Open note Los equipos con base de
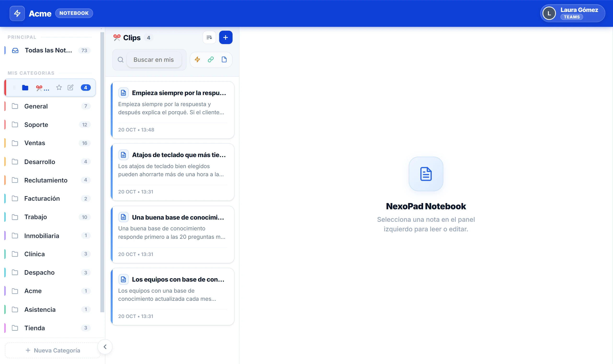The image size is (613, 364). (173, 296)
